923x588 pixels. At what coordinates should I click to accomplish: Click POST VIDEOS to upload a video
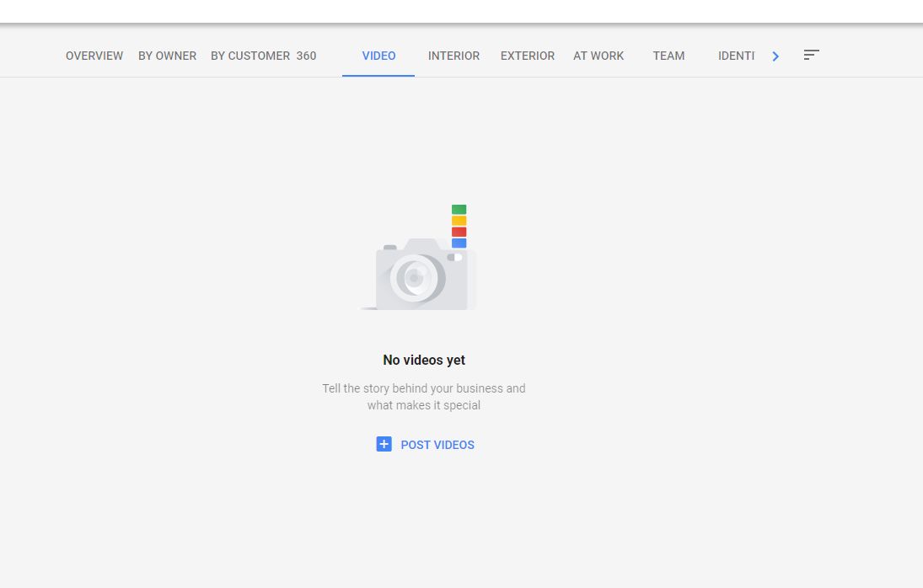(437, 444)
